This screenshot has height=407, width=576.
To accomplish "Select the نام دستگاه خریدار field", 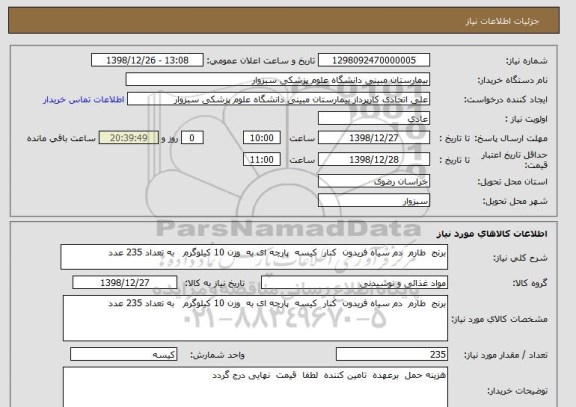I will click(x=278, y=80).
